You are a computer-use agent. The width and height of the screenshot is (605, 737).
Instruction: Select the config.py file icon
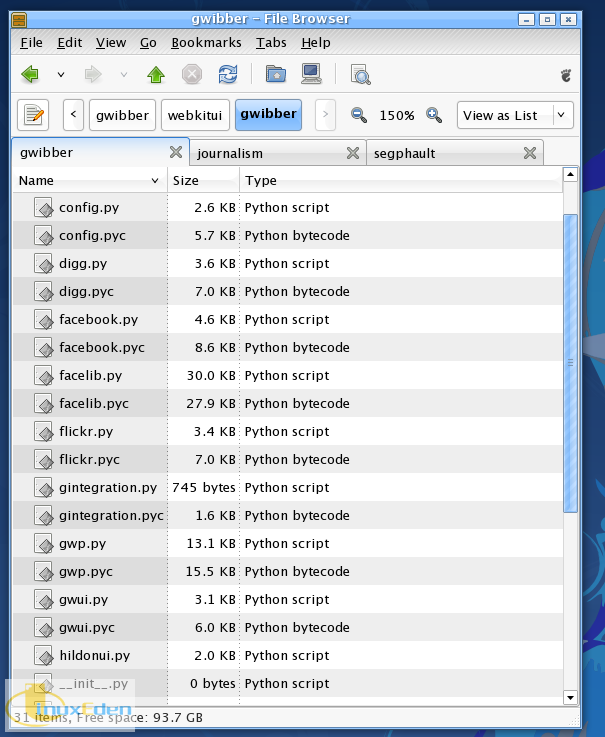pos(44,208)
